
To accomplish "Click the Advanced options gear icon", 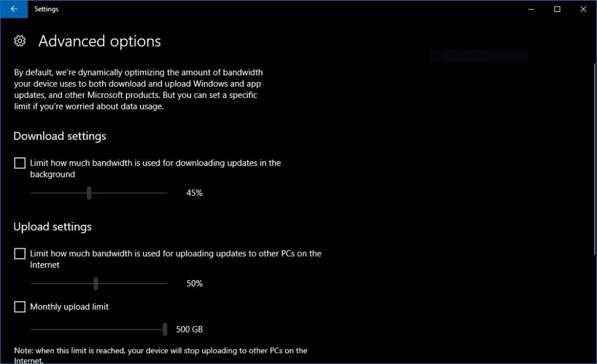I will click(x=20, y=41).
